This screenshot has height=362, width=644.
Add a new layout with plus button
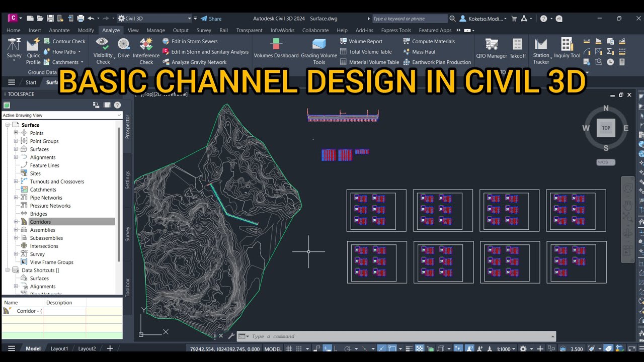[110, 348]
